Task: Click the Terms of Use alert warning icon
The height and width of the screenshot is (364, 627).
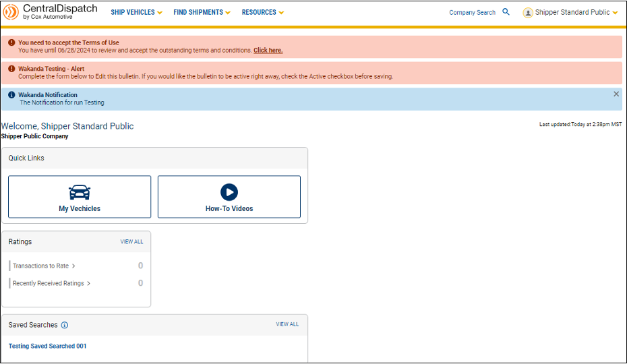Action: [x=11, y=42]
